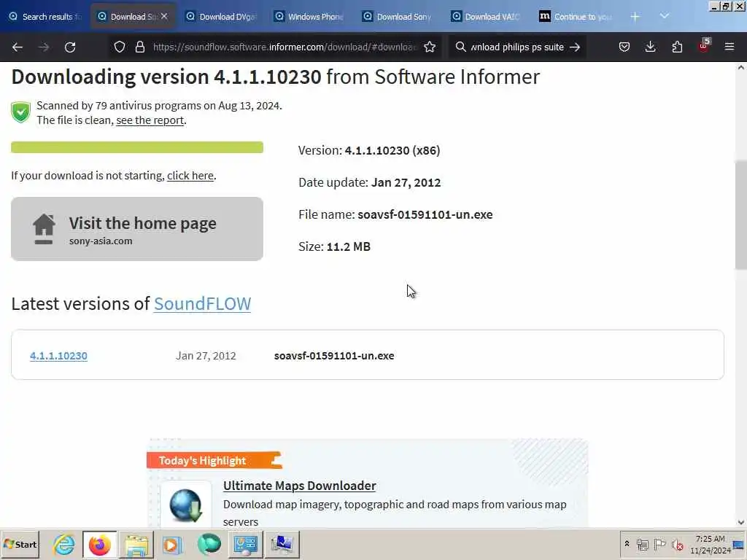Switch to the Download DVgate tab
Viewport: 747px width, 560px height.
pos(222,16)
